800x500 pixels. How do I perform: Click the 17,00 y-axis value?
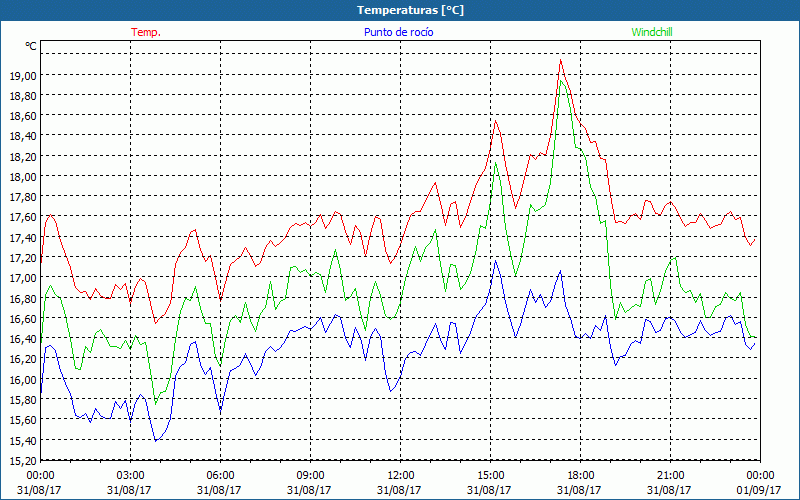point(23,278)
